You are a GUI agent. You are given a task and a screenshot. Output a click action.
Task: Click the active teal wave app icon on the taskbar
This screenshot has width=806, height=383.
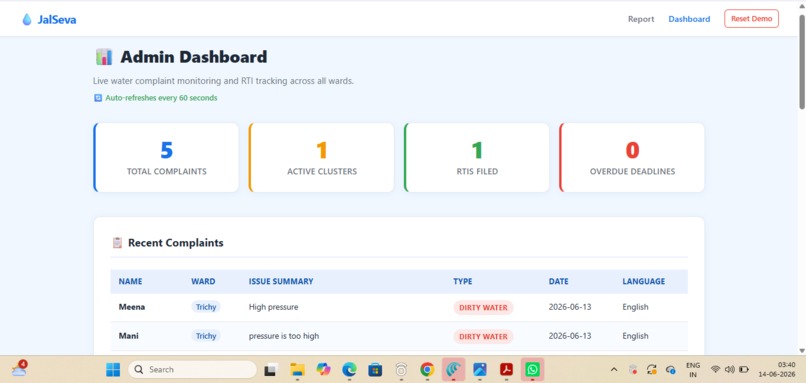(x=453, y=369)
